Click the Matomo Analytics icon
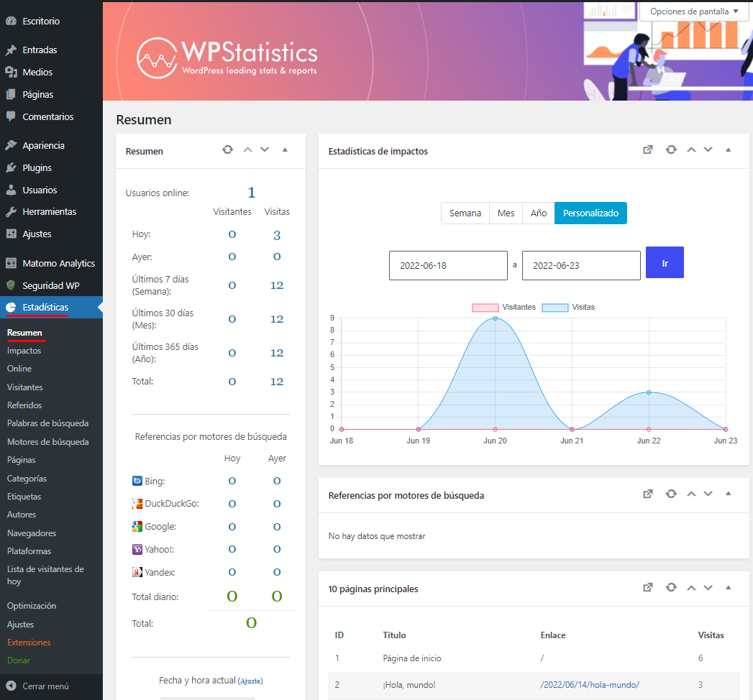Image resolution: width=753 pixels, height=700 pixels. click(11, 263)
